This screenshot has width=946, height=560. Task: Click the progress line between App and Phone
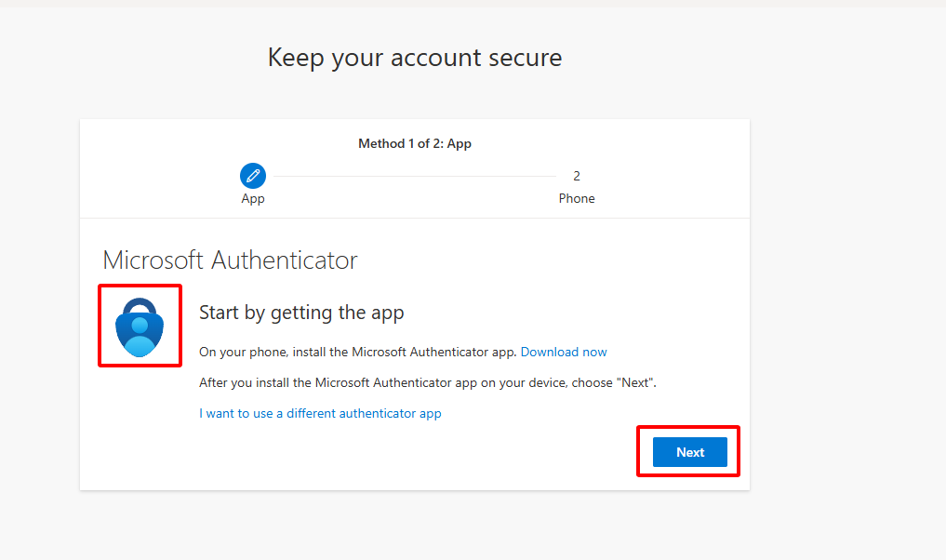(414, 176)
